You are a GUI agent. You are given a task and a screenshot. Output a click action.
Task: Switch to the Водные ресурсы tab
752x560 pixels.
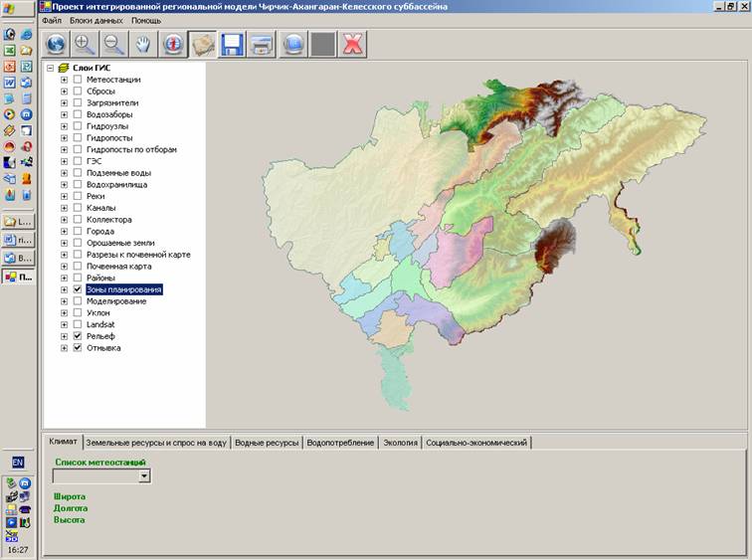266,443
